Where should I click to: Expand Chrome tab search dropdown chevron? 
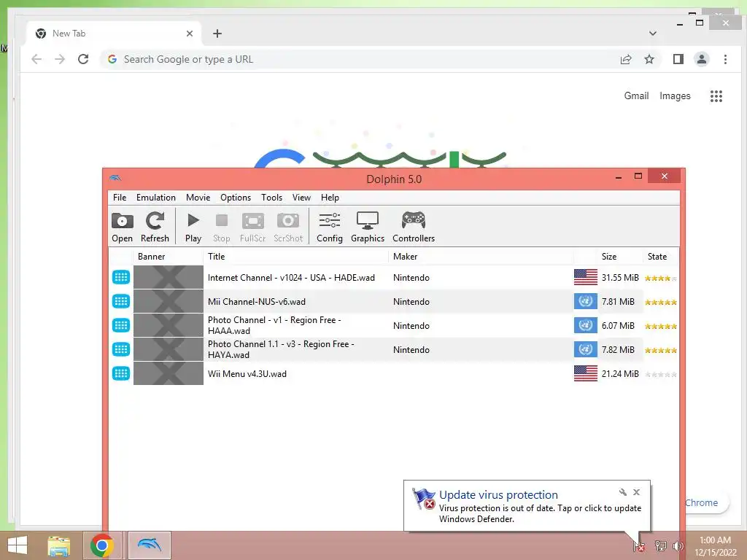[653, 34]
